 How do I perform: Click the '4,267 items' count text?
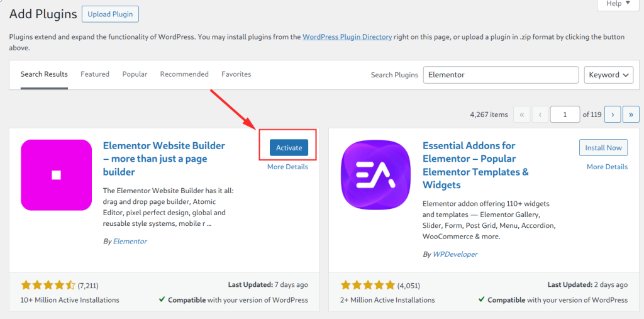coord(489,115)
